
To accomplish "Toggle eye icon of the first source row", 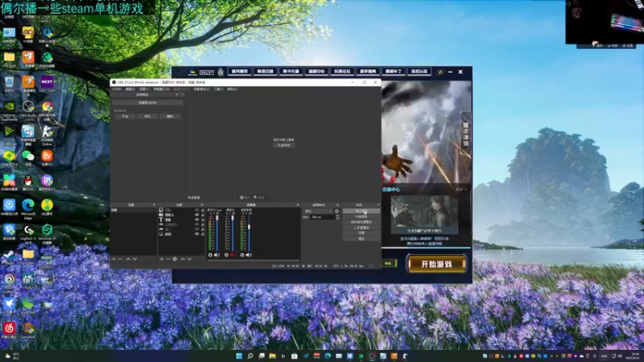I will [196, 210].
